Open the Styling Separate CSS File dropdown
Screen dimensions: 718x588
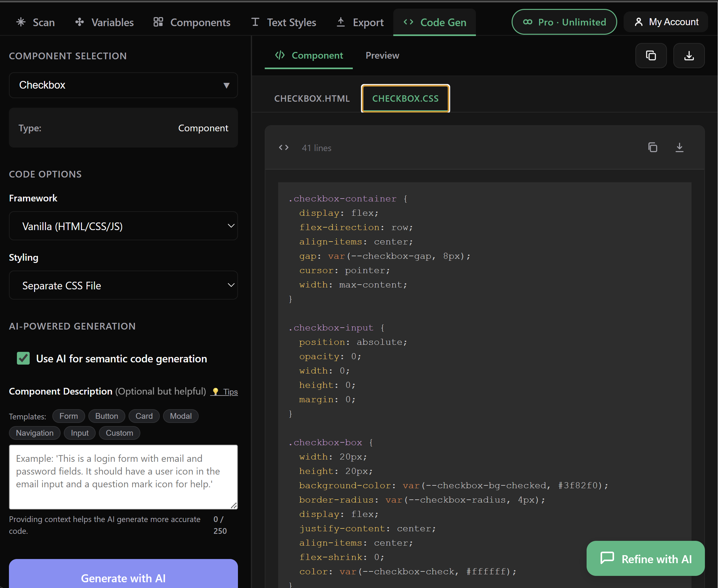coord(123,285)
